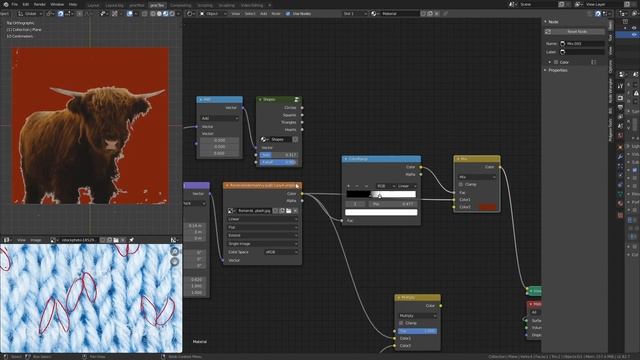Unlink material with X icon in header

point(437,13)
